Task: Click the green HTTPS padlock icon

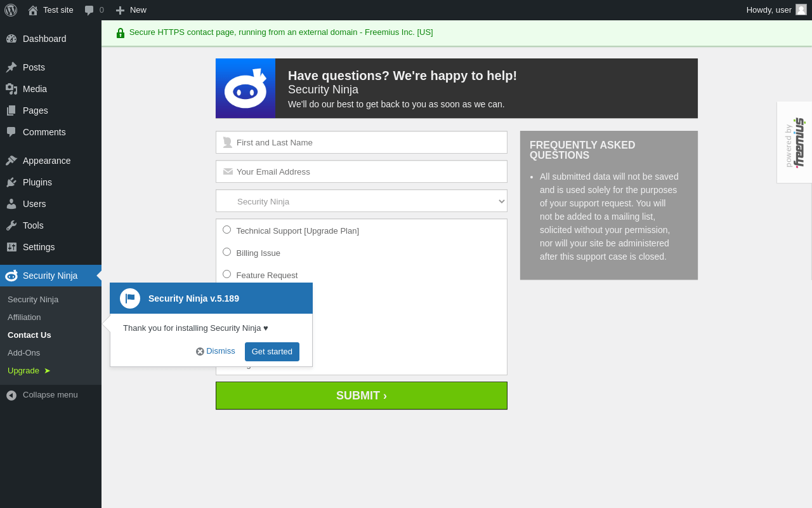Action: [121, 33]
